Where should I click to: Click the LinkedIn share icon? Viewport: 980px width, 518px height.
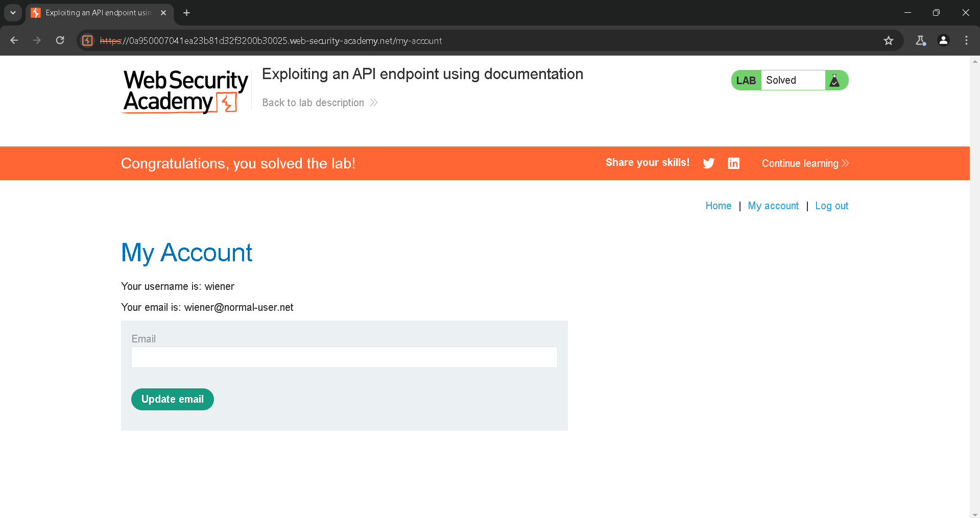tap(733, 163)
